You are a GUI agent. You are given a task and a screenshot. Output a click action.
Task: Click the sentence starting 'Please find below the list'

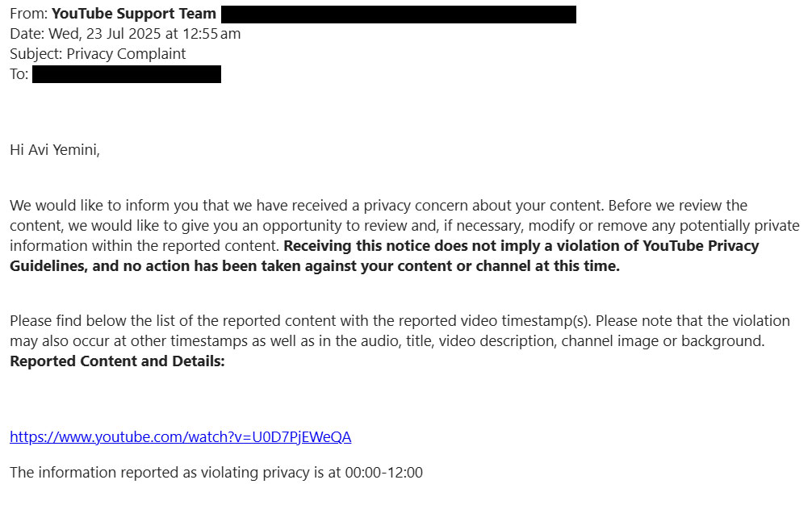click(400, 331)
